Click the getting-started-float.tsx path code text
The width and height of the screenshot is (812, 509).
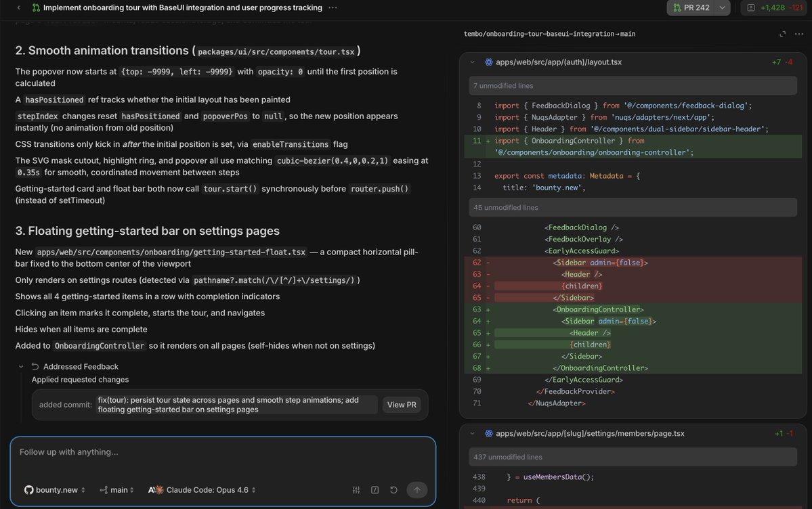tap(171, 252)
